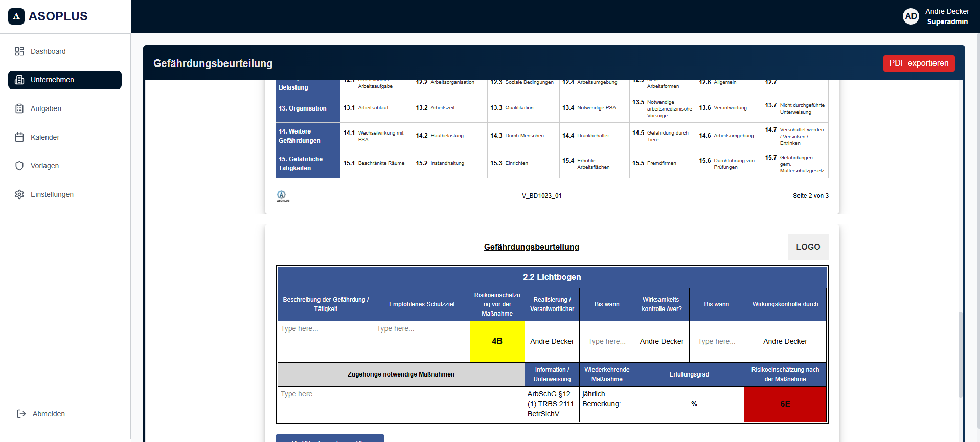Click cell 13.4 Notwendige PSA
Viewport: 980px width, 442px height.
[595, 108]
